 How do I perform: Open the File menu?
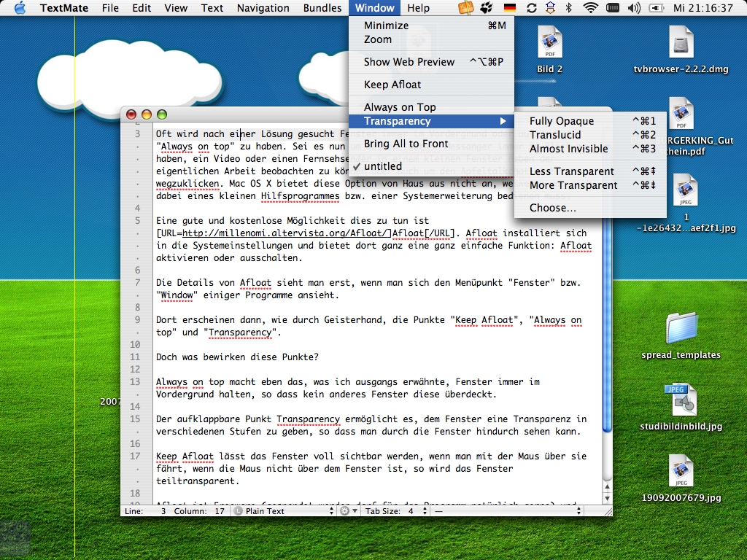tap(110, 7)
